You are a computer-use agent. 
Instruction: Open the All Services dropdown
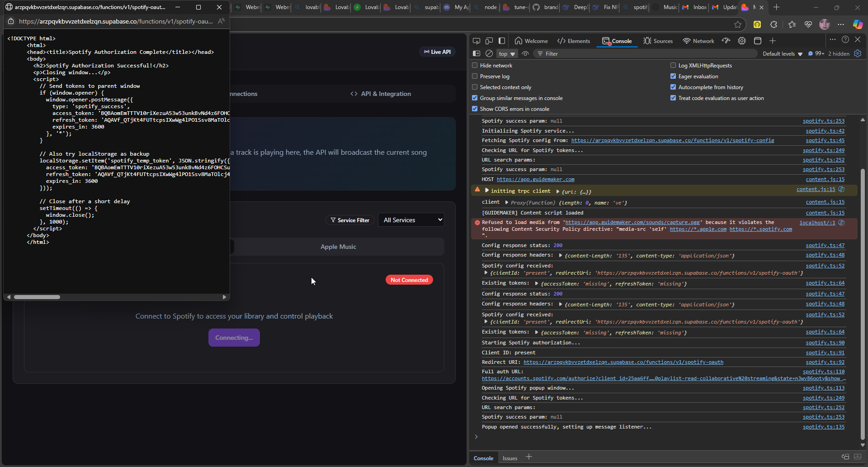411,220
